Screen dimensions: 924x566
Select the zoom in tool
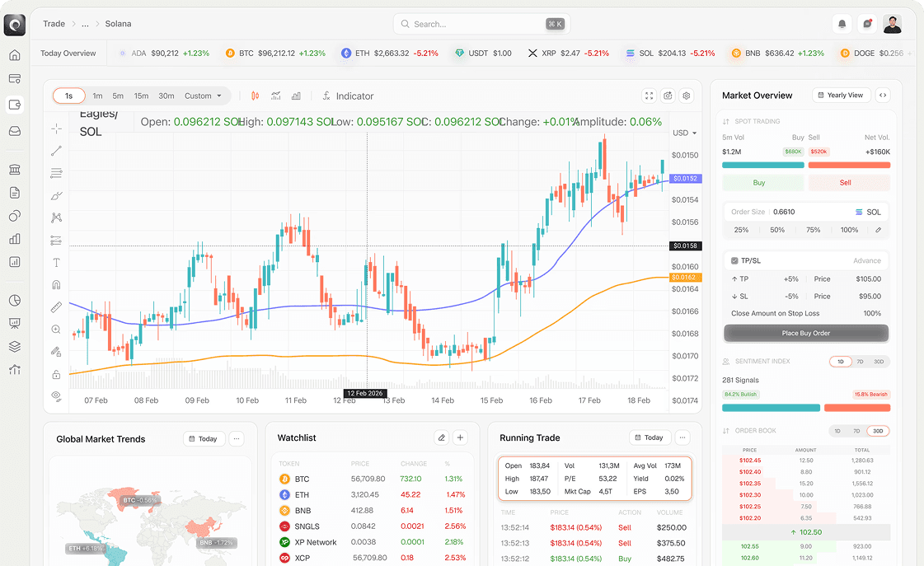pyautogui.click(x=57, y=330)
